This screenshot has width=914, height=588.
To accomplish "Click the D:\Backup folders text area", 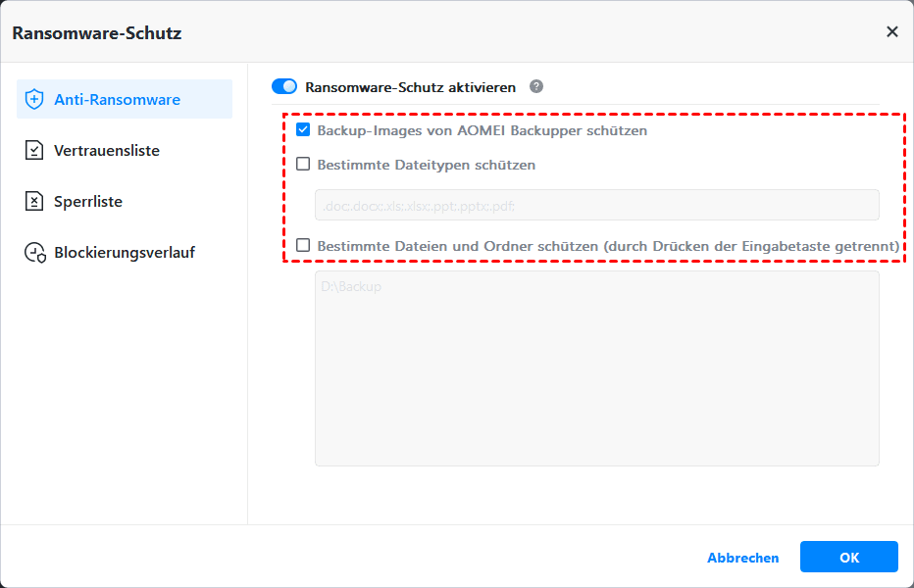I will pos(596,367).
